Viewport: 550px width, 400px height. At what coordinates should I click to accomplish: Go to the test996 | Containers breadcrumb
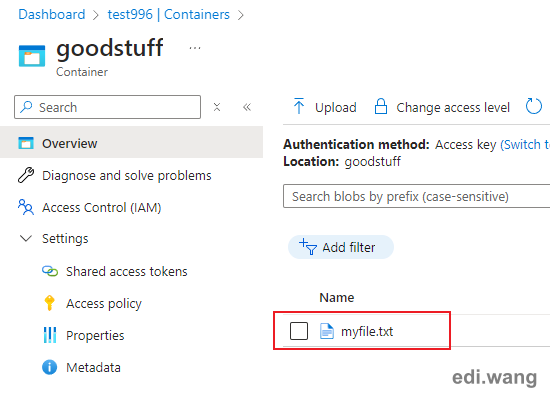[x=168, y=14]
